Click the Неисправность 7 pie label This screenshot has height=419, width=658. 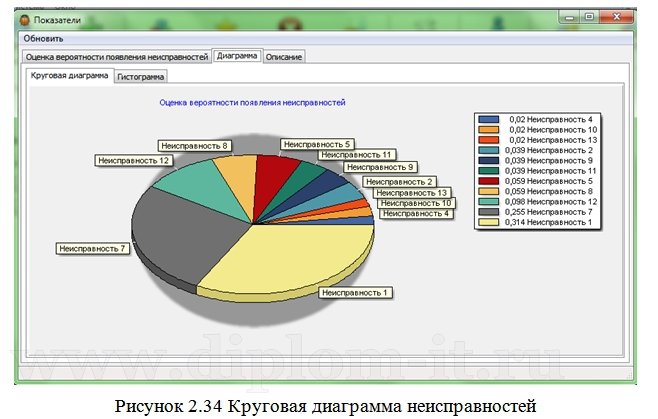pyautogui.click(x=92, y=249)
